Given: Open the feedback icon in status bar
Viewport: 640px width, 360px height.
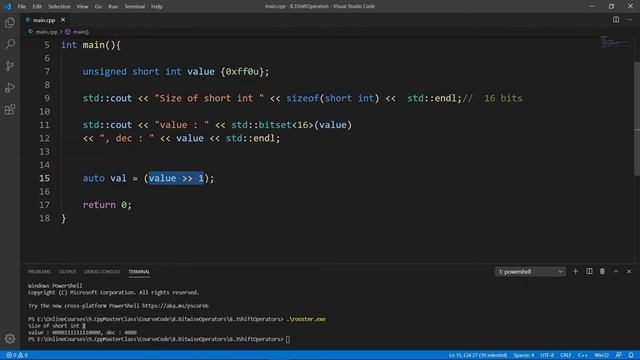Looking at the screenshot, I should [x=619, y=355].
